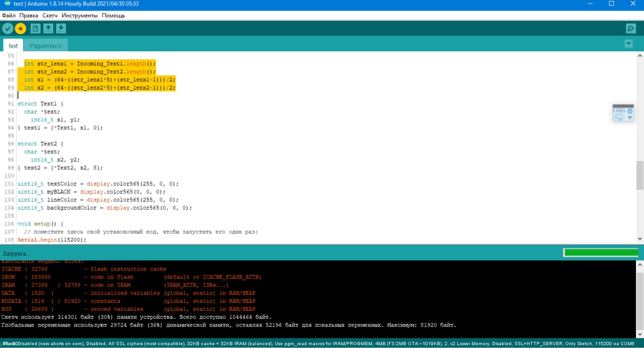Screen dimensions: 644x348
Task: Open a sketch with the up-arrow icon
Action: tap(48, 28)
